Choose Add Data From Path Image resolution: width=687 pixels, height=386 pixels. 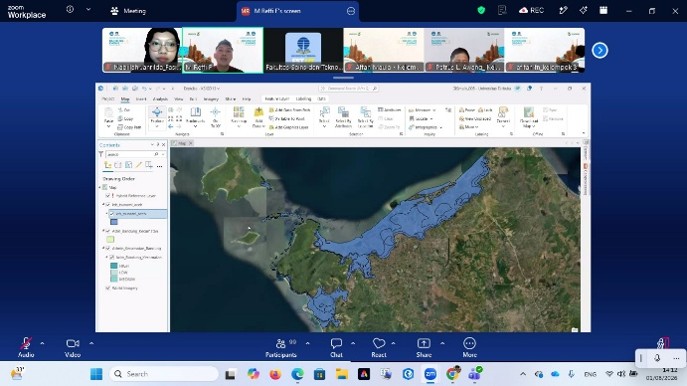pos(290,110)
